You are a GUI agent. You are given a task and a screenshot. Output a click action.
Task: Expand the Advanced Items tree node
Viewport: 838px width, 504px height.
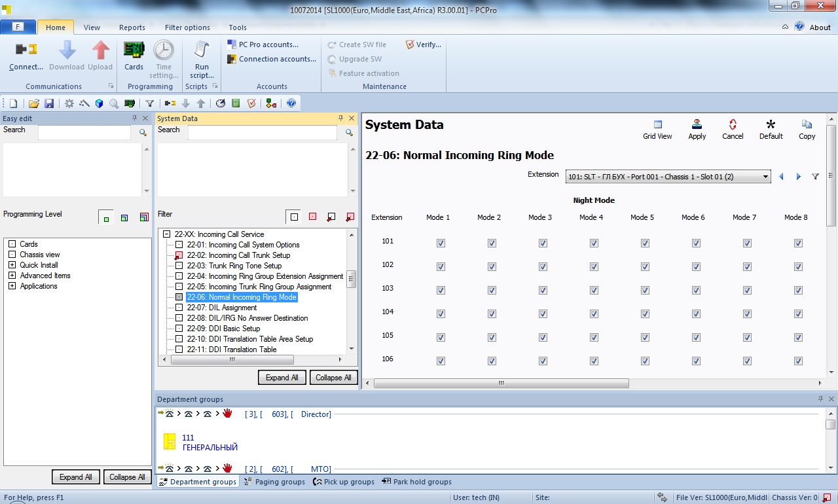coord(12,276)
